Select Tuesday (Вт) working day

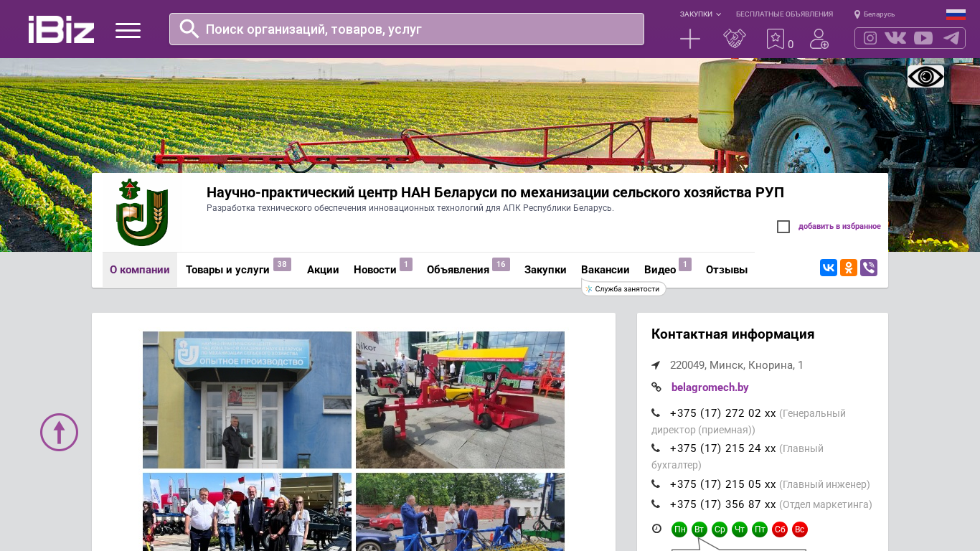(x=699, y=529)
